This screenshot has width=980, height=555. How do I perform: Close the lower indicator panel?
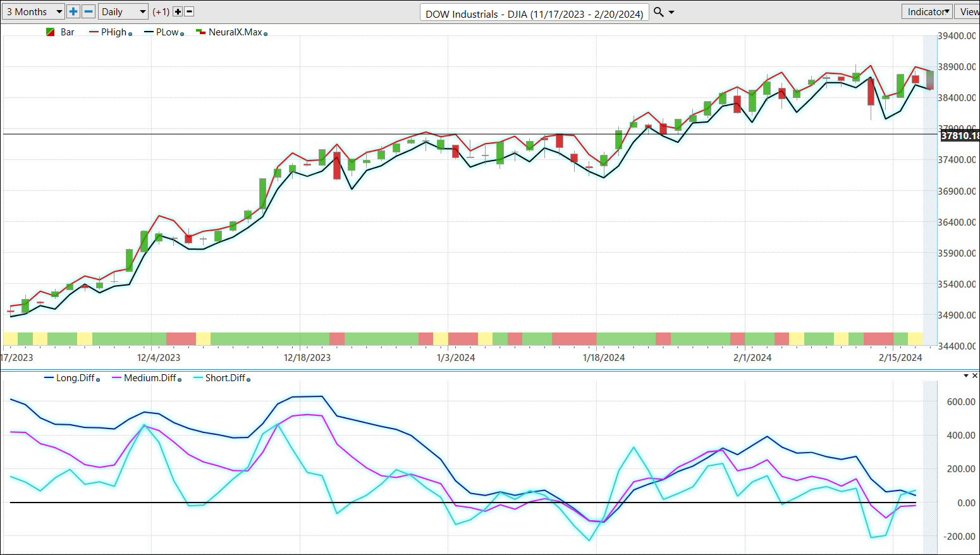tap(976, 376)
